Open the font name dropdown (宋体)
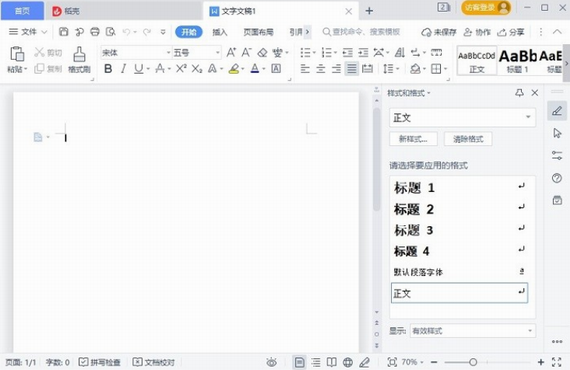The width and height of the screenshot is (570, 370). click(168, 53)
